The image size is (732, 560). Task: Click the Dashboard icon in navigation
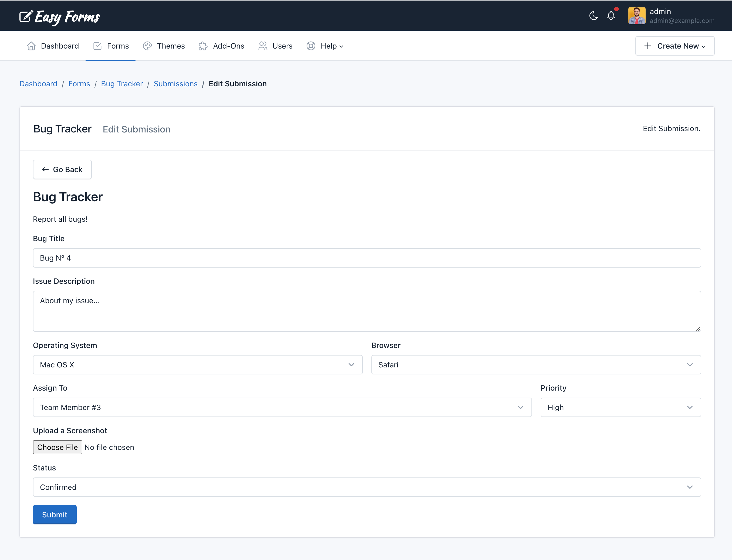[31, 45]
